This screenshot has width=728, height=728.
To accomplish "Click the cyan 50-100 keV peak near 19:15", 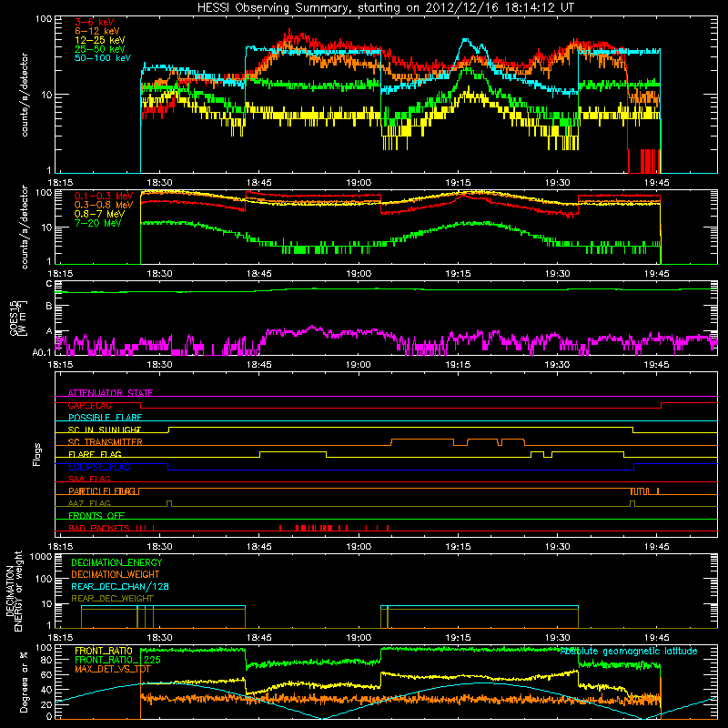I will click(465, 41).
